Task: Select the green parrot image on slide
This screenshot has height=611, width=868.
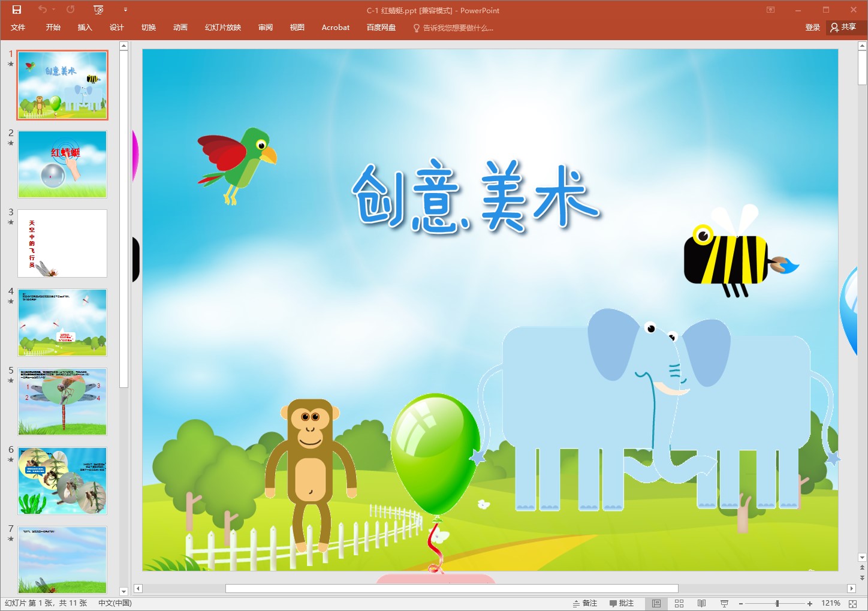Action: [237, 165]
